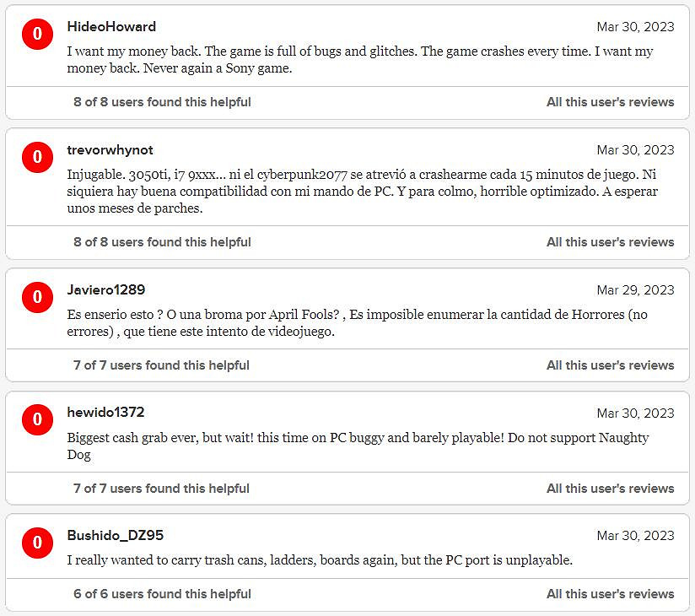
Task: View all of trevorwhynot's reviews
Action: coord(610,242)
